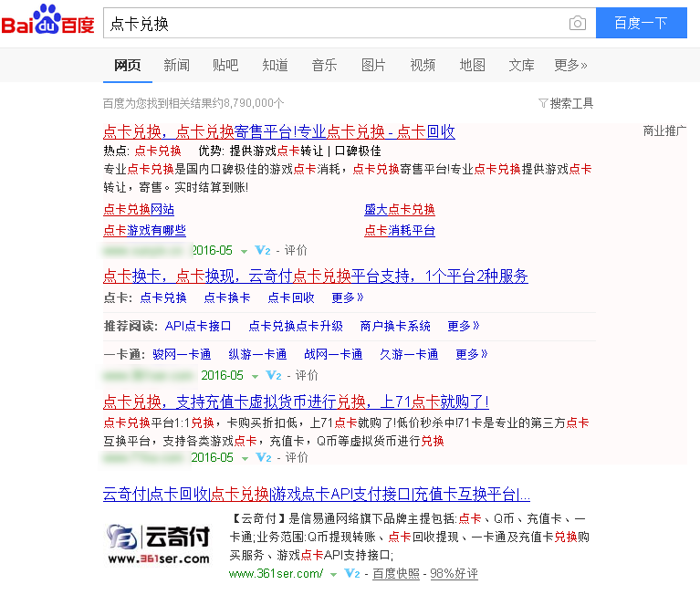700x595 pixels.
Task: Open the 盛大点卡兑换 sublink
Action: (400, 209)
